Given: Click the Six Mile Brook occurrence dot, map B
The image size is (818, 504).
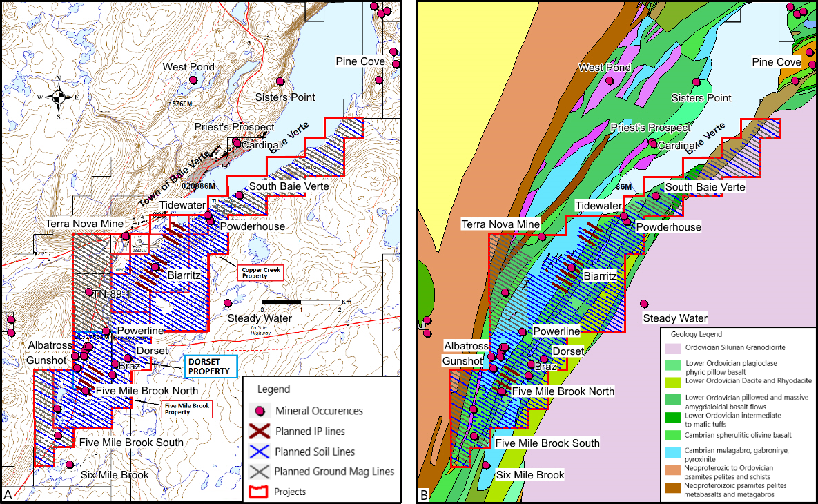Looking at the screenshot, I should 486,465.
